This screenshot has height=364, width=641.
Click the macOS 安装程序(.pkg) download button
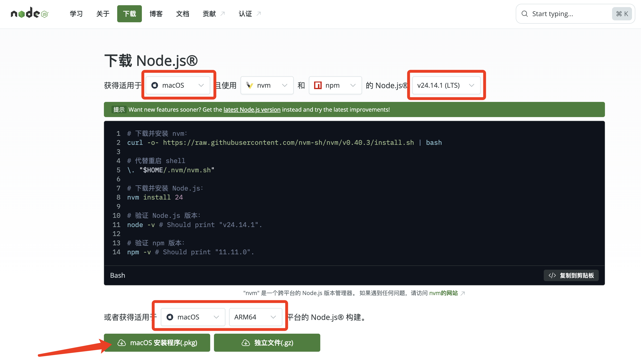coord(157,343)
